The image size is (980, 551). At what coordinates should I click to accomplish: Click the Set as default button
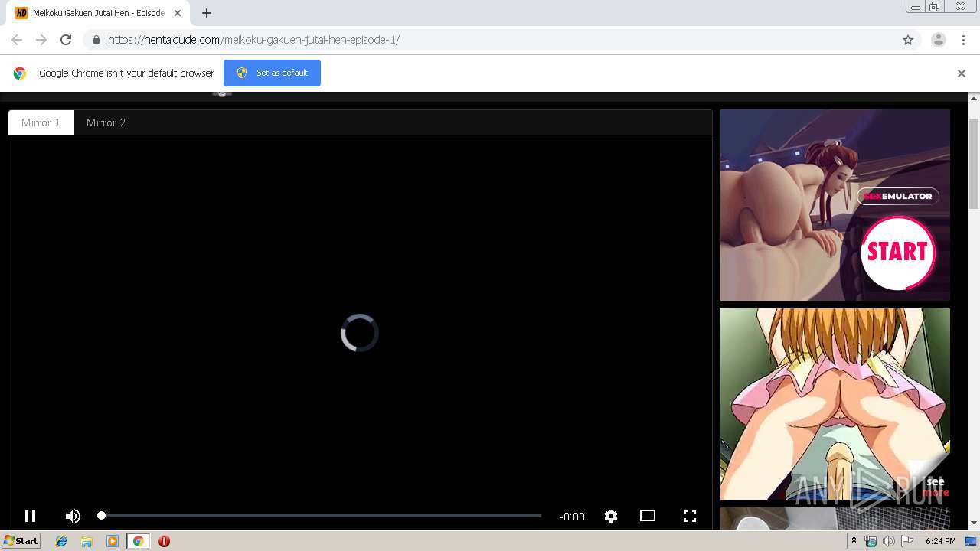pos(272,73)
